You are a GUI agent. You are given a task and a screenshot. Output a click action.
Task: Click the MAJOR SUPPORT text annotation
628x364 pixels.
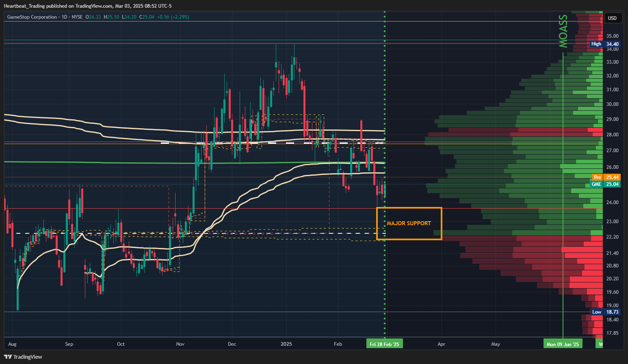click(409, 223)
